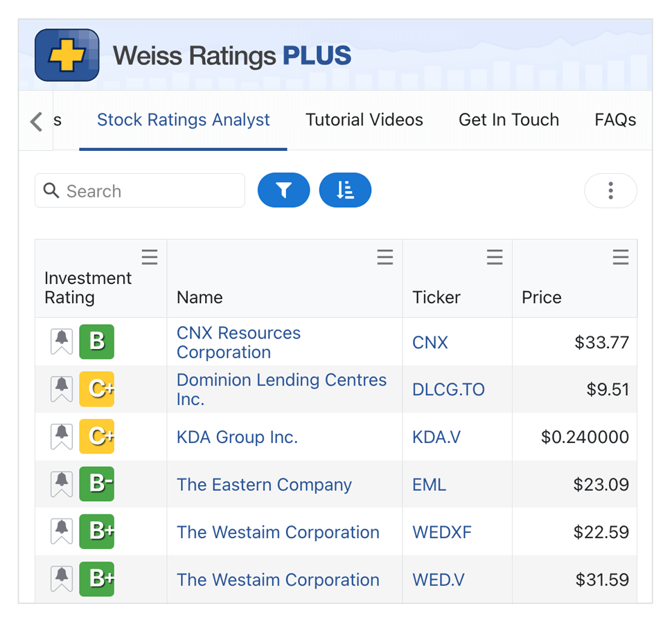Open the KDA.V ticker link

click(437, 437)
